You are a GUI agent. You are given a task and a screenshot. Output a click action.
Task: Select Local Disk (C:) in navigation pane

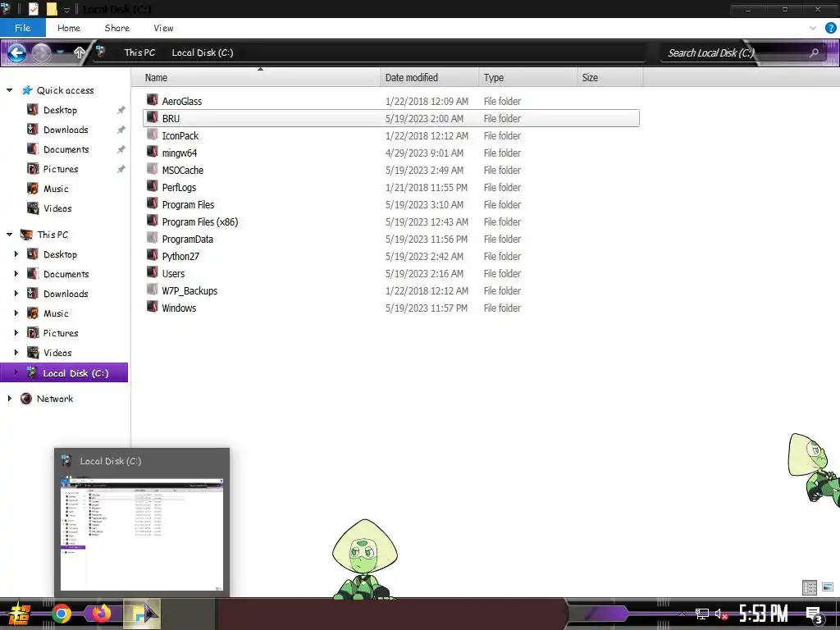coord(64,373)
